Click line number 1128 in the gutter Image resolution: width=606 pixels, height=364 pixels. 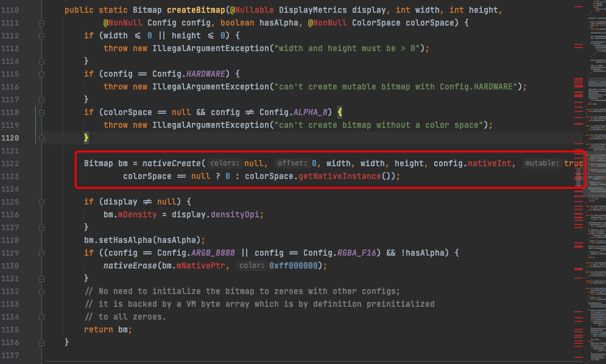(x=10, y=240)
